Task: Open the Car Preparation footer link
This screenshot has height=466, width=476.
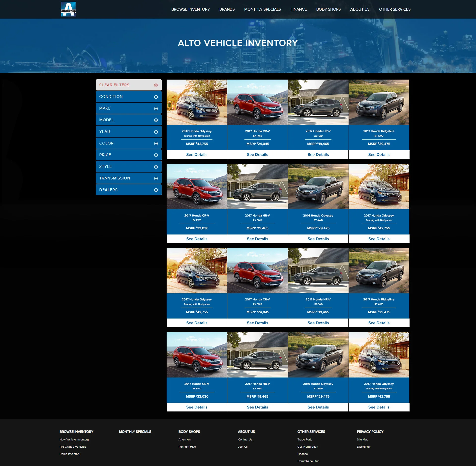Action: 308,447
